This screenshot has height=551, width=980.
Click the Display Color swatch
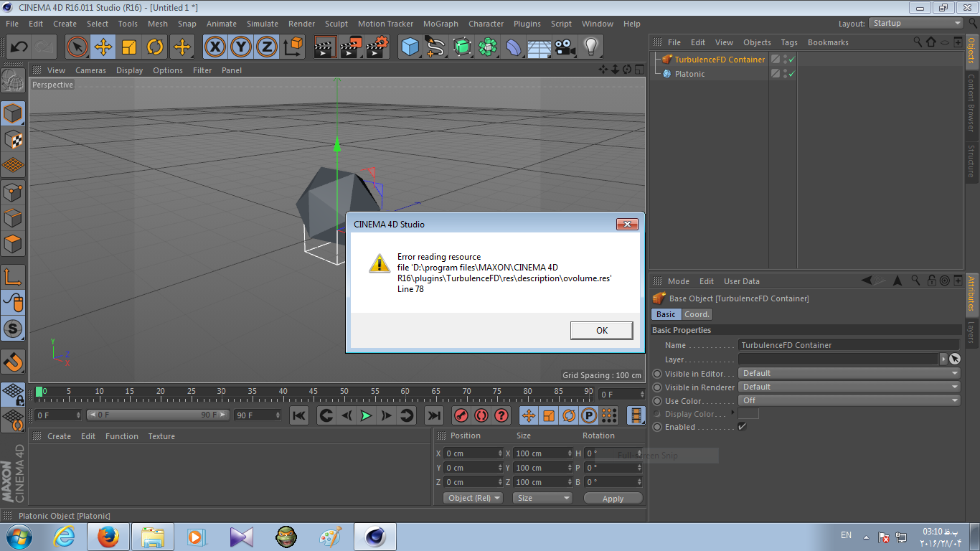[748, 413]
